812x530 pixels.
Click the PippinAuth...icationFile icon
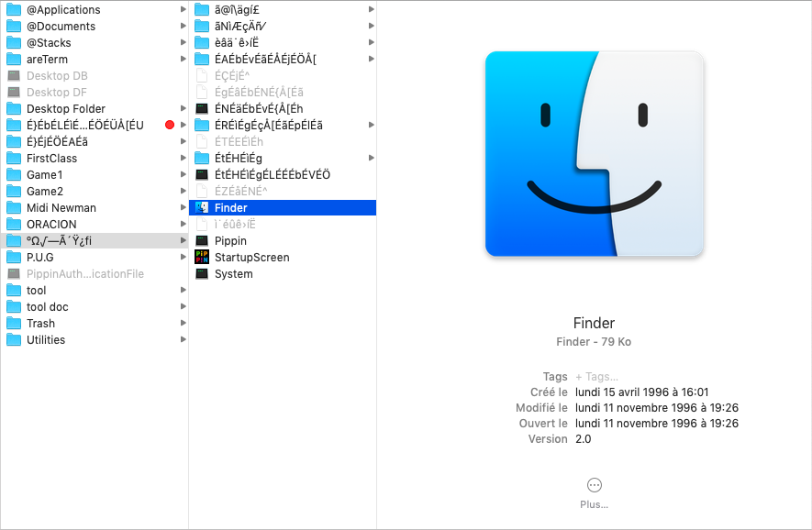(14, 274)
